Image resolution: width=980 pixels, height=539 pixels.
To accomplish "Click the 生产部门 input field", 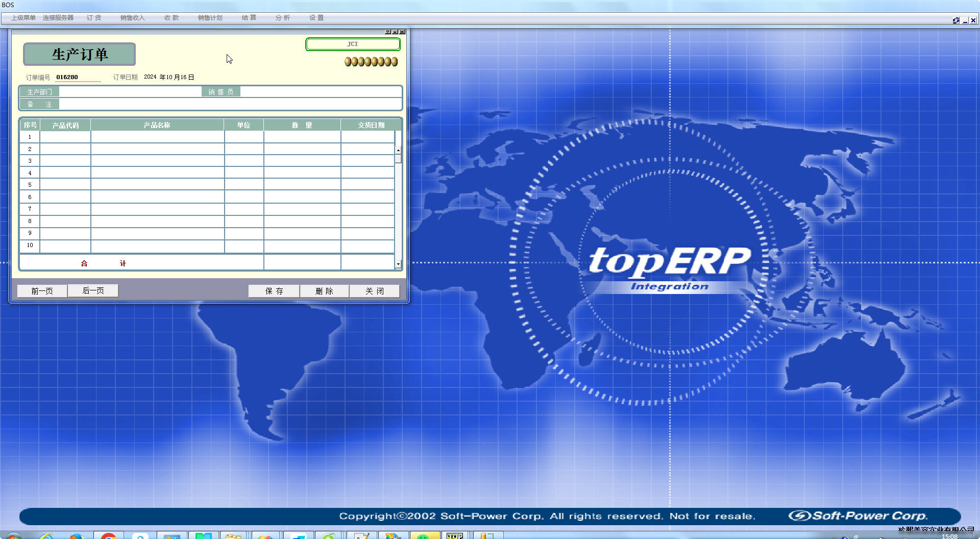I will point(130,92).
